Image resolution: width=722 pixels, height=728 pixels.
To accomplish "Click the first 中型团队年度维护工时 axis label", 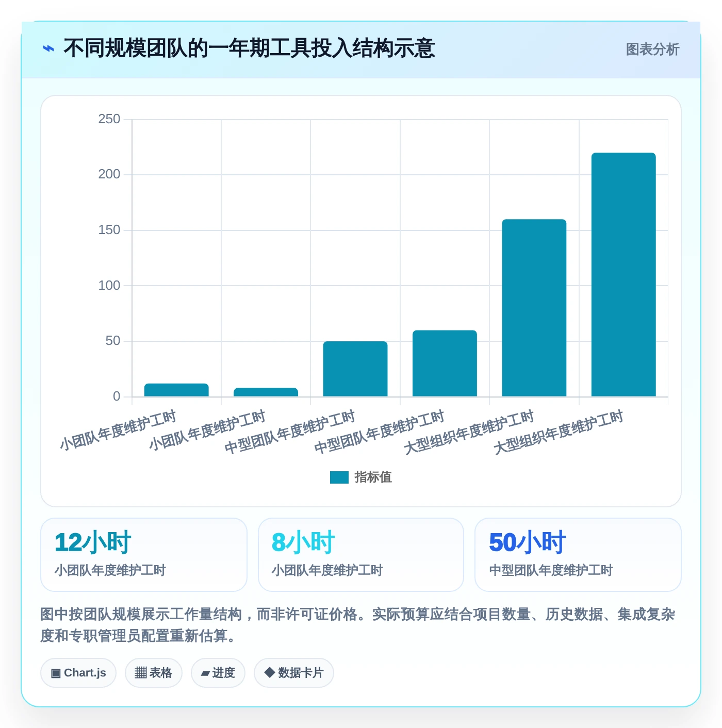I will click(x=290, y=432).
